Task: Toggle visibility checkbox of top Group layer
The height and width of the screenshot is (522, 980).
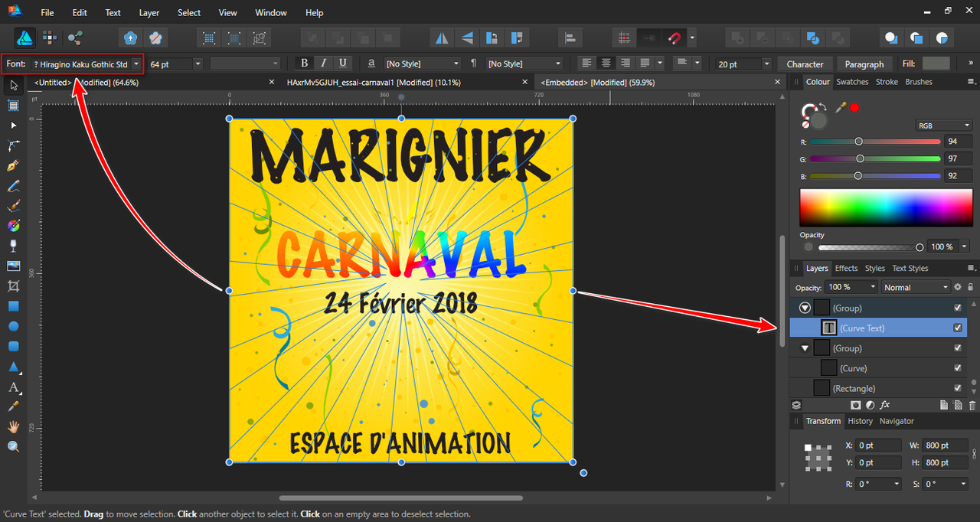Action: (958, 308)
